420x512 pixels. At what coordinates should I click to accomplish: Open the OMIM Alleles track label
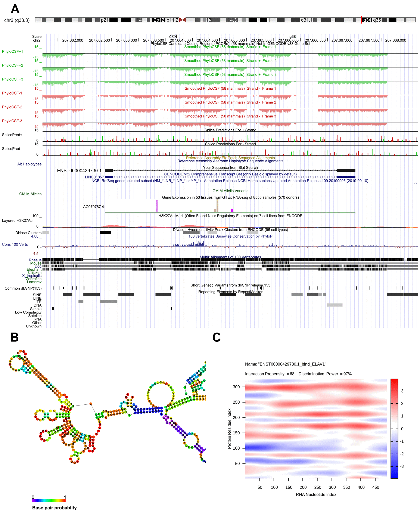coord(30,194)
